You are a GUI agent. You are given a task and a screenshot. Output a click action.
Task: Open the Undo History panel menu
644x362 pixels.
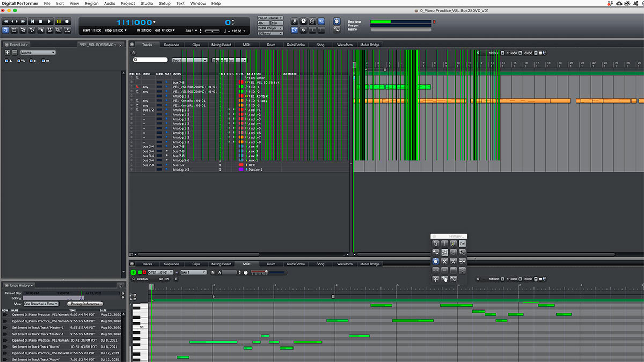coord(21,286)
